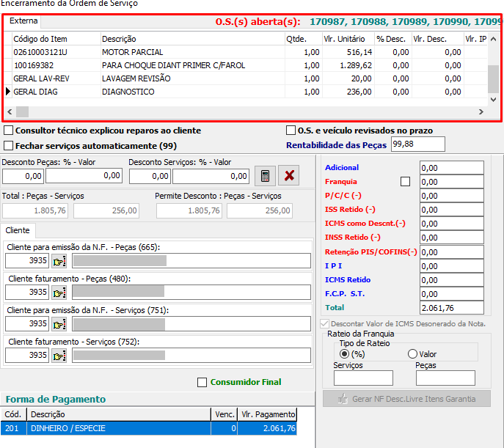The height and width of the screenshot is (448, 504).
Task: Open client lookup for faturamento Peças (480)
Action: [59, 293]
